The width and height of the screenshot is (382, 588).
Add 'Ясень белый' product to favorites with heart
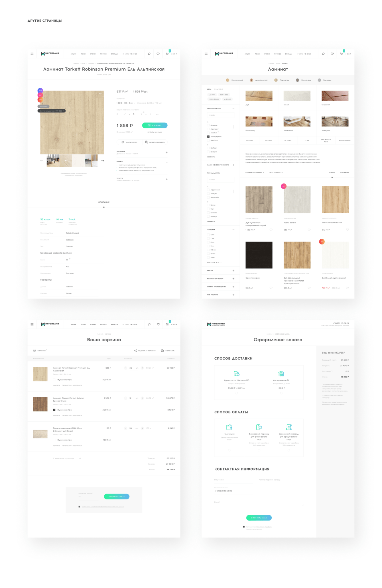[x=309, y=230]
